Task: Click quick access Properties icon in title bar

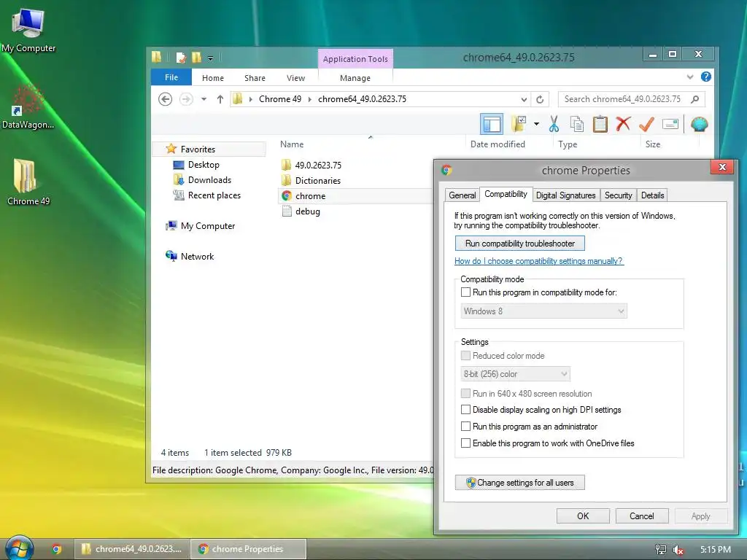Action: [x=181, y=58]
